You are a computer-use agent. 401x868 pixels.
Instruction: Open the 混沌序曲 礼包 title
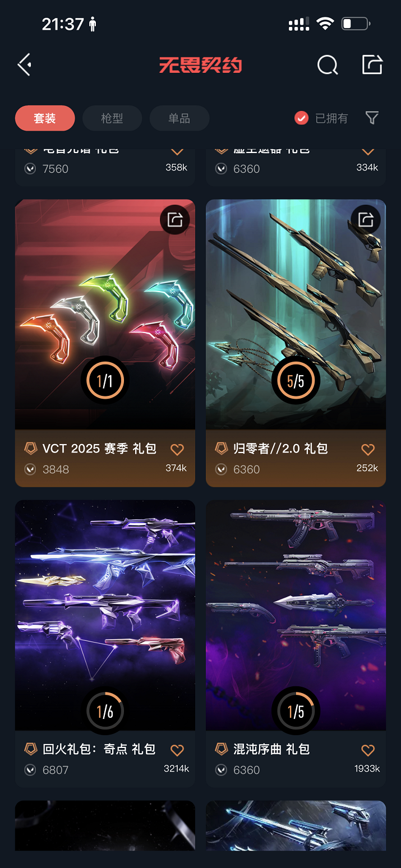pos(271,749)
